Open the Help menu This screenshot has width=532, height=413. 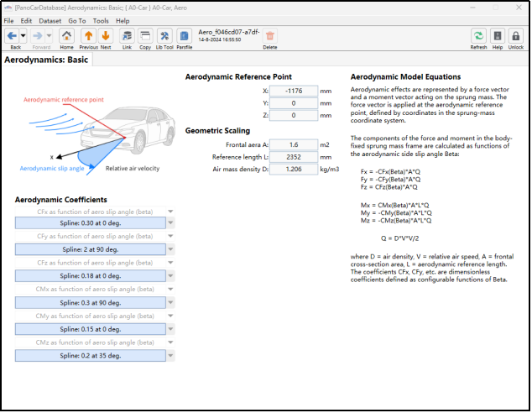[123, 21]
